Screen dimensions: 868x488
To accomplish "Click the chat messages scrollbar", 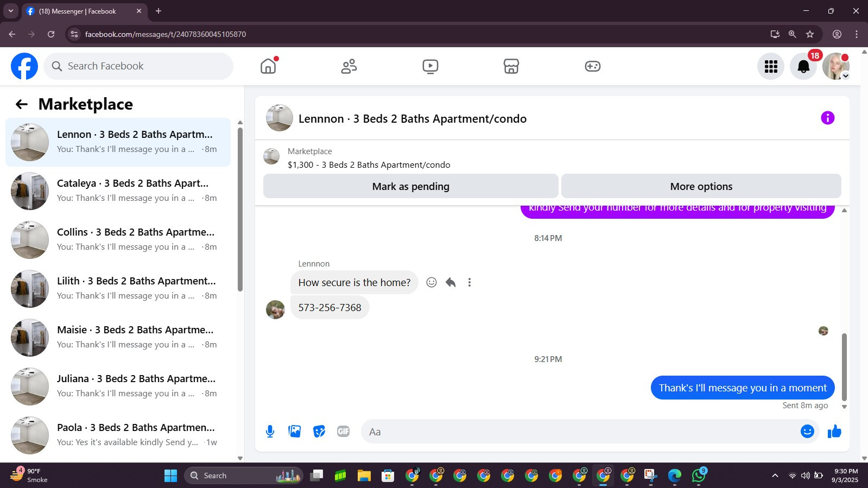I will (844, 367).
